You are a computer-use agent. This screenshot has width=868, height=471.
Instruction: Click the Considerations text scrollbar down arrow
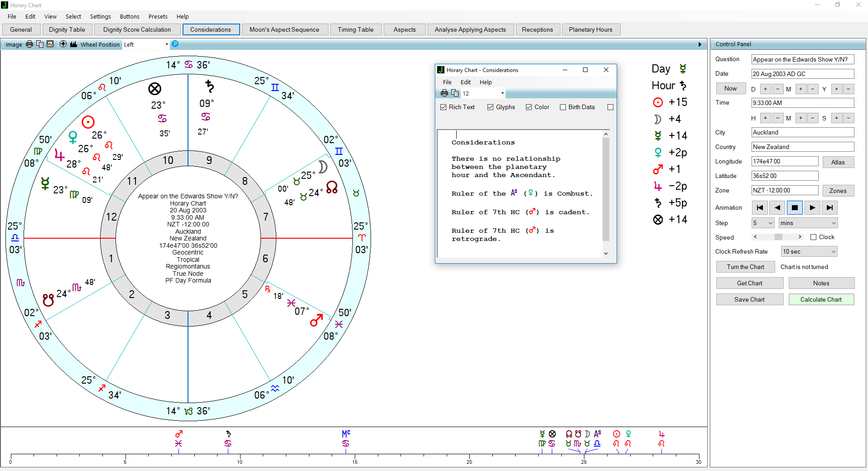click(606, 253)
